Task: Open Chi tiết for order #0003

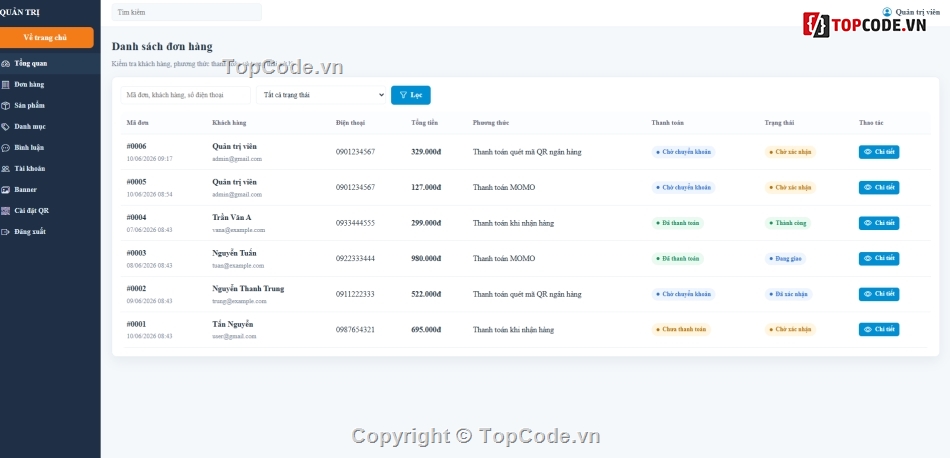Action: click(x=879, y=259)
